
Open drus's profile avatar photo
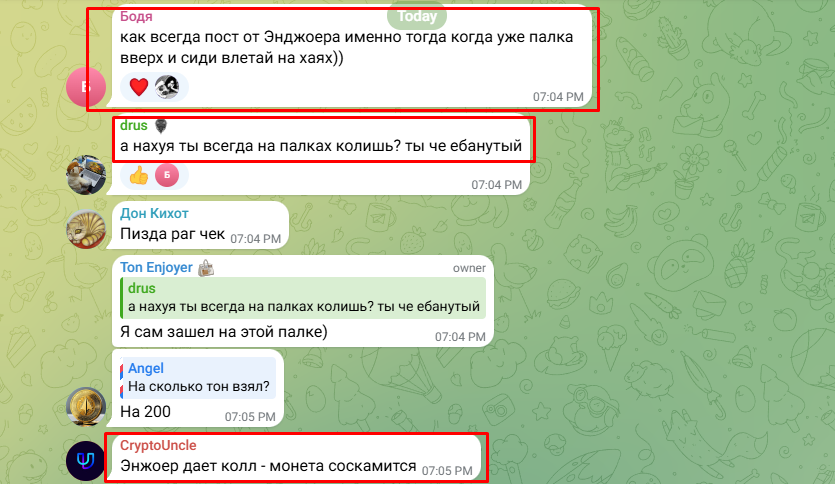click(x=85, y=175)
